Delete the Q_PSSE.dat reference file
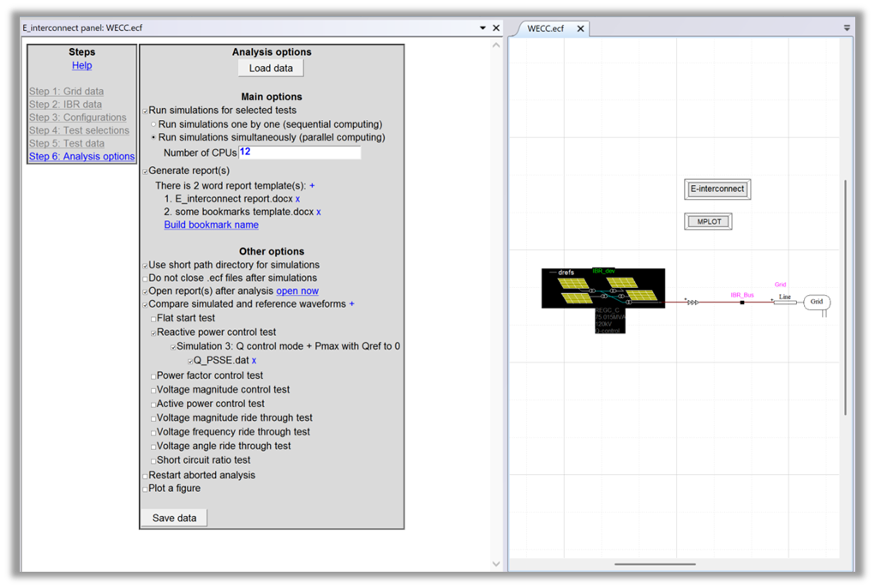This screenshot has height=588, width=875. coord(254,361)
